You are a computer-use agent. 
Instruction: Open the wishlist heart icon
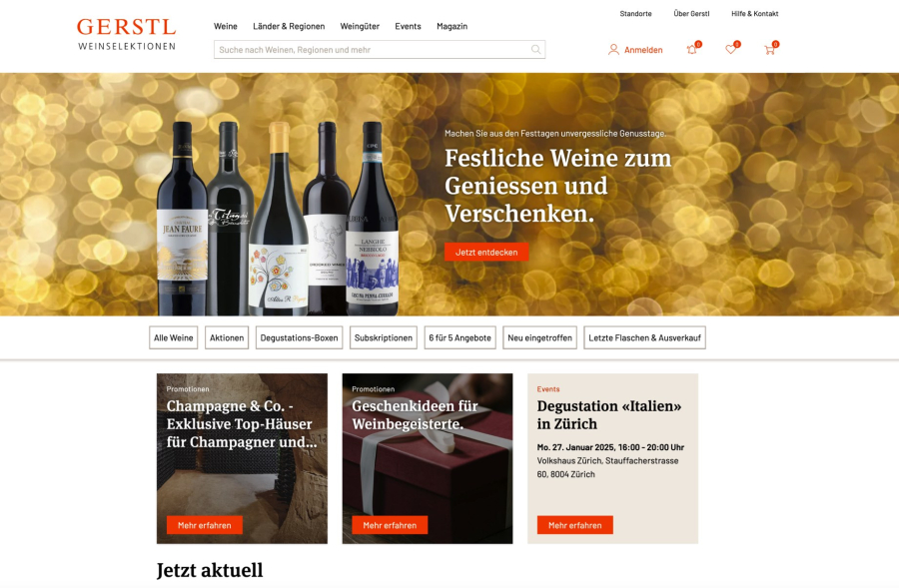point(731,49)
